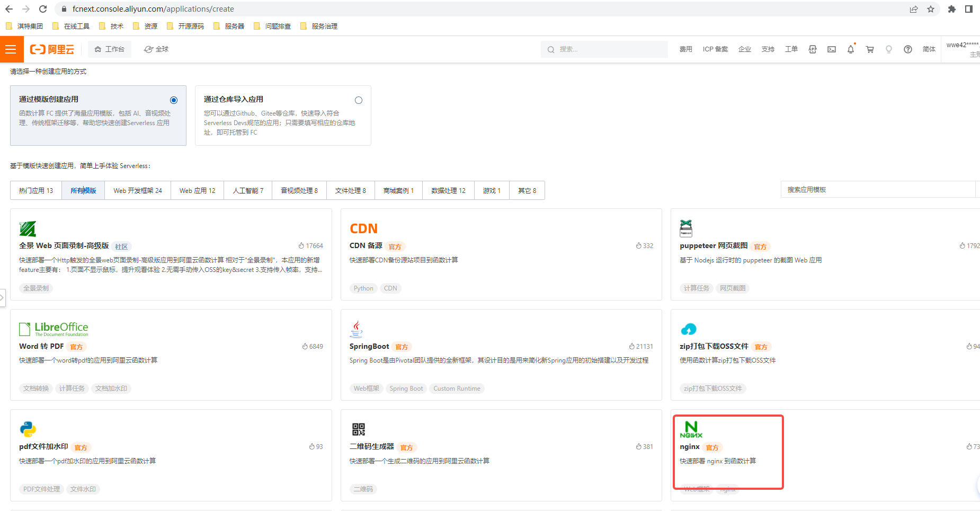Open 全球 region selector
This screenshot has height=511, width=980.
coord(156,49)
